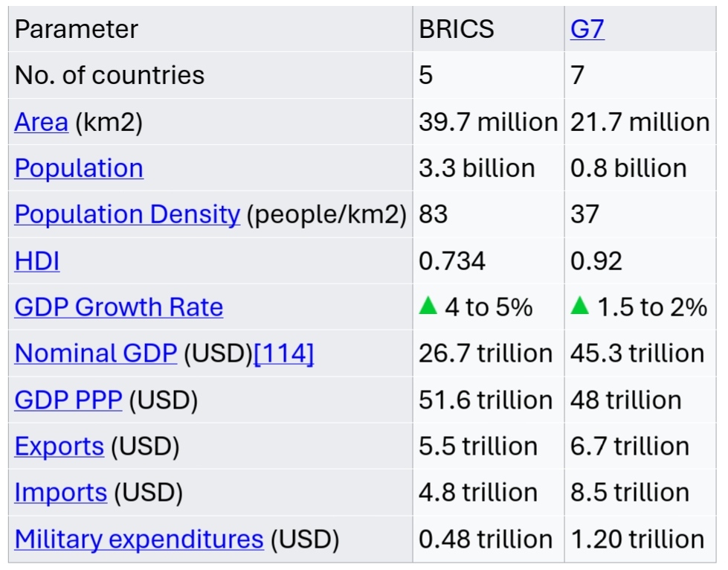
Task: Click the green increase arrow beside 4 to 5%
Action: coord(428,306)
